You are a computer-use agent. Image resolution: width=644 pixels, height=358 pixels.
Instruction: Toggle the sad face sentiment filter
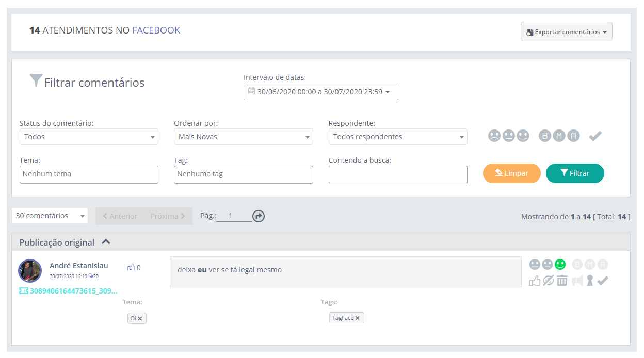pos(494,136)
